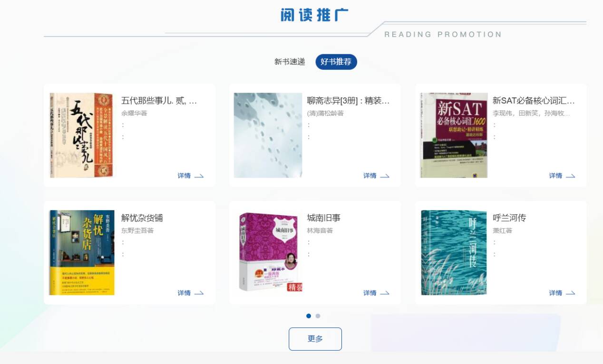
Task: Open the 解忧杂货店 book cover
Action: (x=82, y=253)
